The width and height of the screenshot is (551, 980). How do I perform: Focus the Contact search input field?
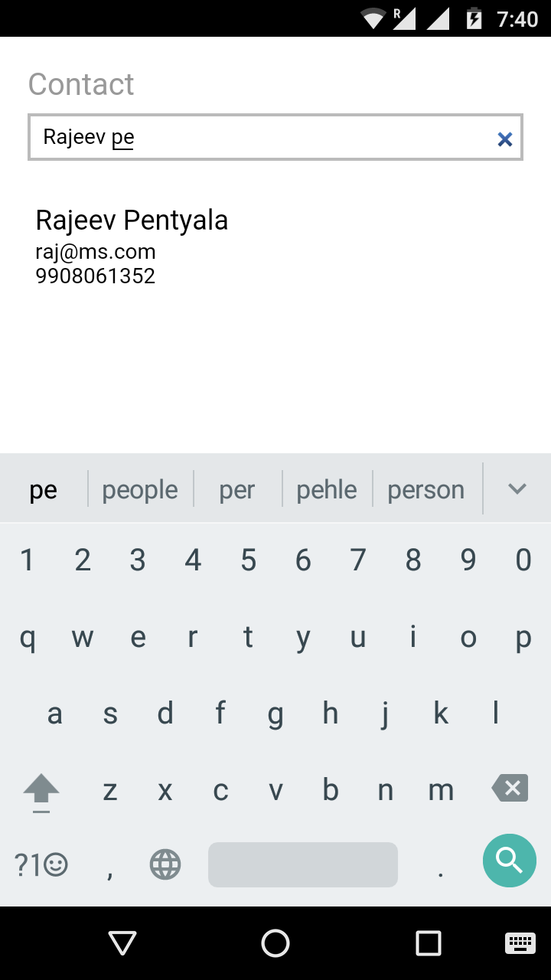click(x=260, y=138)
